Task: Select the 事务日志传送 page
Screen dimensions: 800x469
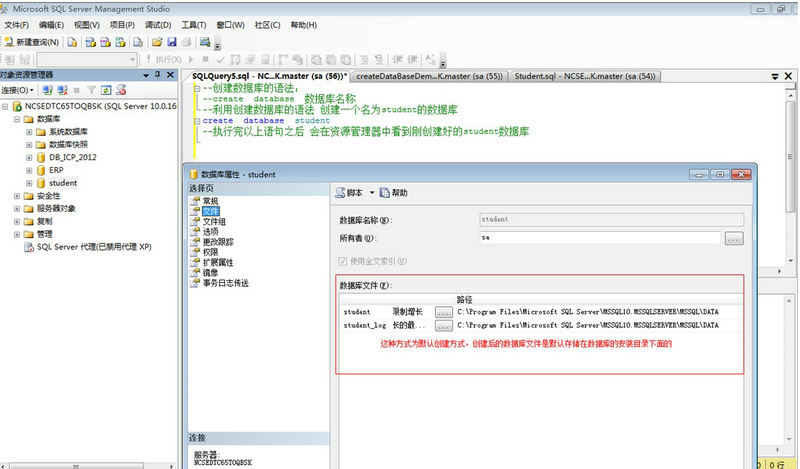Action: [x=226, y=283]
